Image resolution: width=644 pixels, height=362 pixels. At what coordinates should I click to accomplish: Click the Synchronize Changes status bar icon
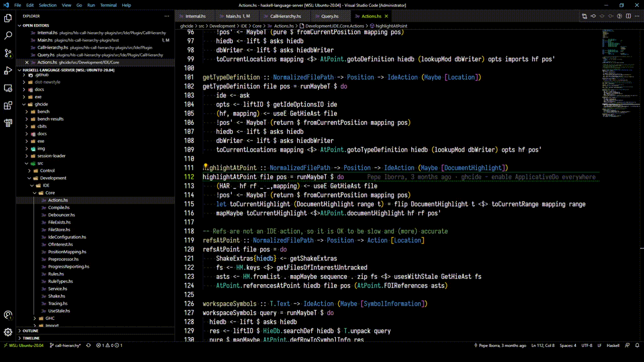click(89, 345)
